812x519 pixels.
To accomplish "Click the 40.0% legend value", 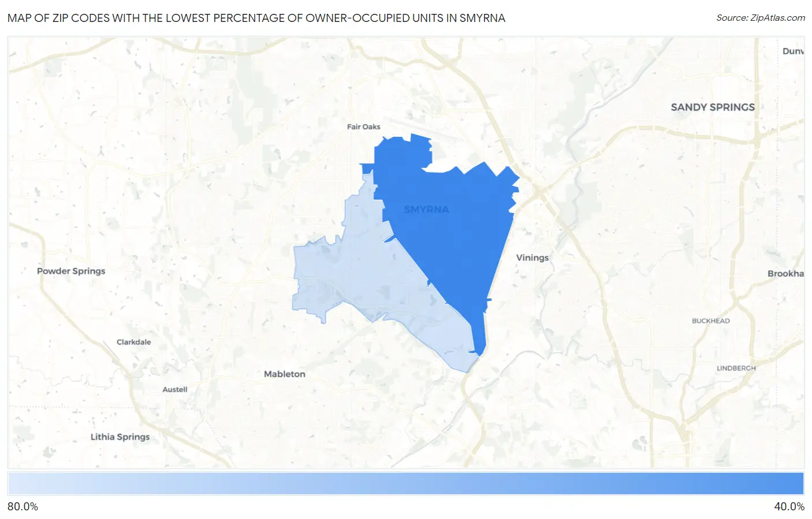I will [789, 507].
